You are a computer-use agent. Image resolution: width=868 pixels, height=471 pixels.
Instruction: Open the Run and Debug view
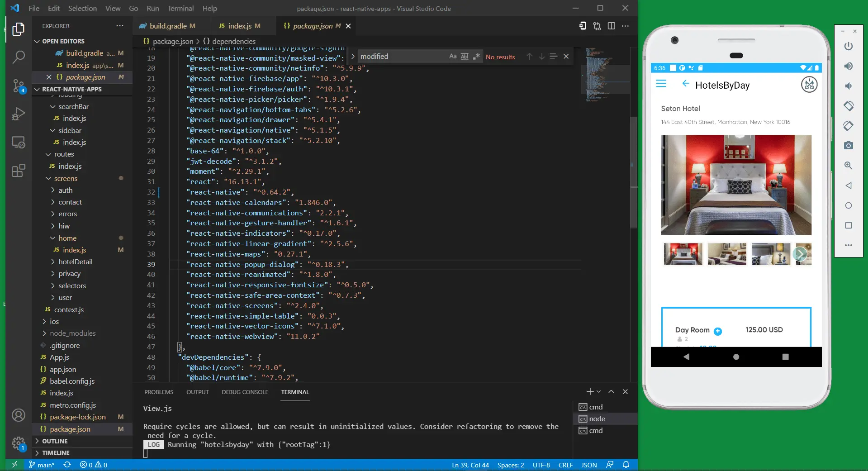point(18,114)
